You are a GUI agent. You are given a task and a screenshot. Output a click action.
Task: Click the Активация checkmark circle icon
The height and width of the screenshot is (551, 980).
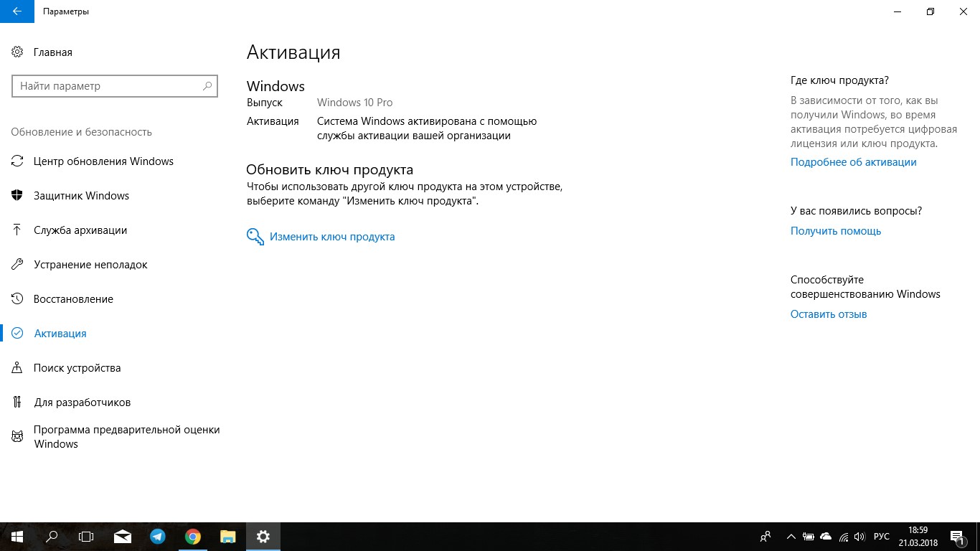click(17, 334)
